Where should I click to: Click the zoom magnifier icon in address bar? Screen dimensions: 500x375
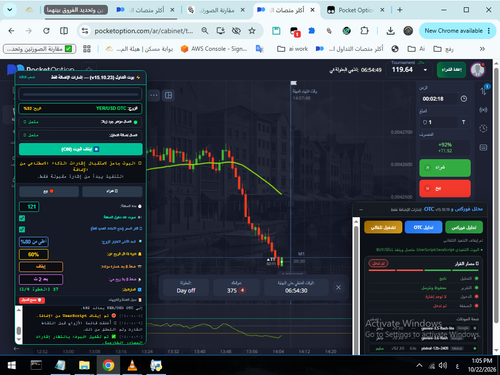click(205, 31)
